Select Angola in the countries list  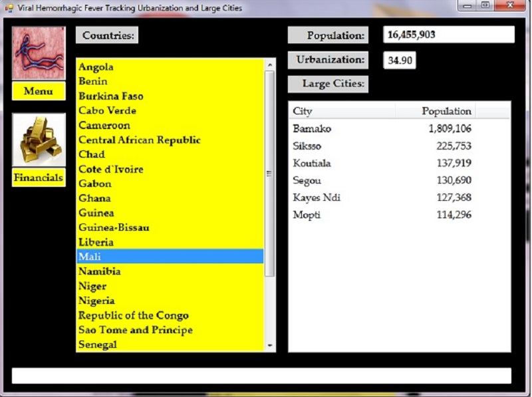point(96,66)
